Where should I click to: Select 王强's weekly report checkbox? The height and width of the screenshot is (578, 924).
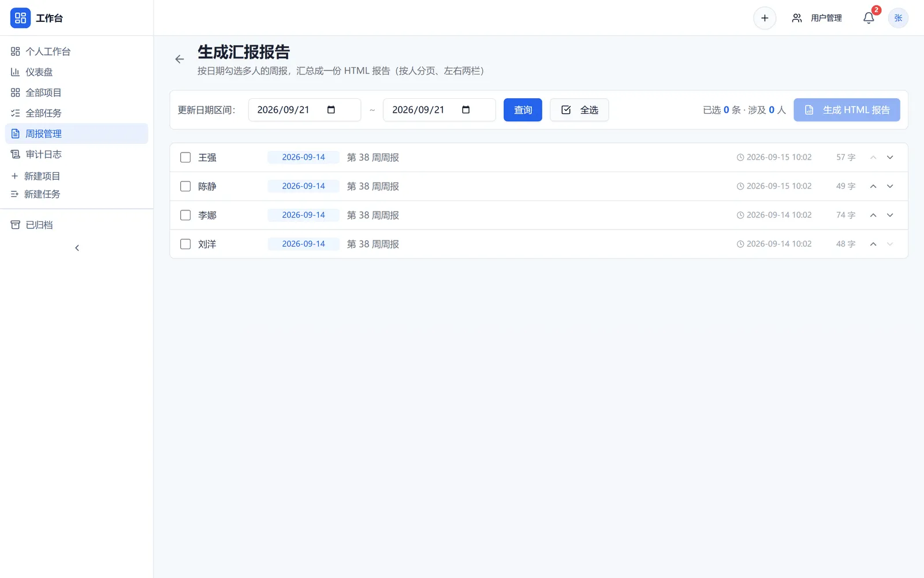(185, 157)
